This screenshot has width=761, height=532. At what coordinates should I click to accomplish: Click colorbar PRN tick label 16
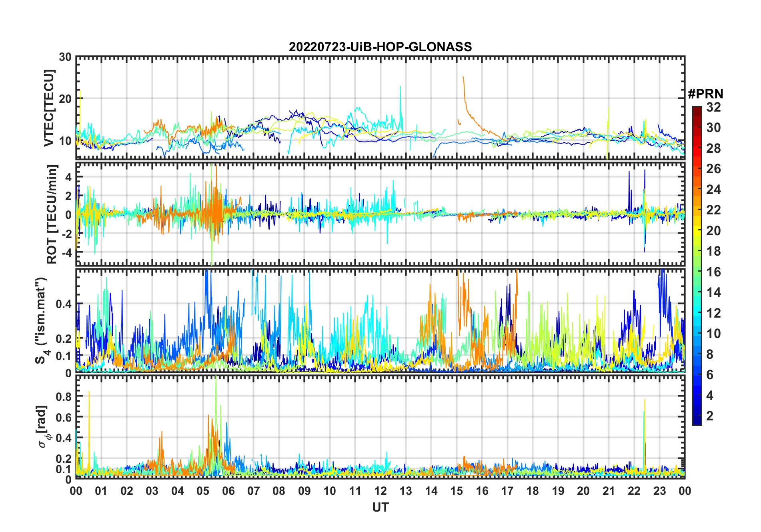(x=713, y=272)
